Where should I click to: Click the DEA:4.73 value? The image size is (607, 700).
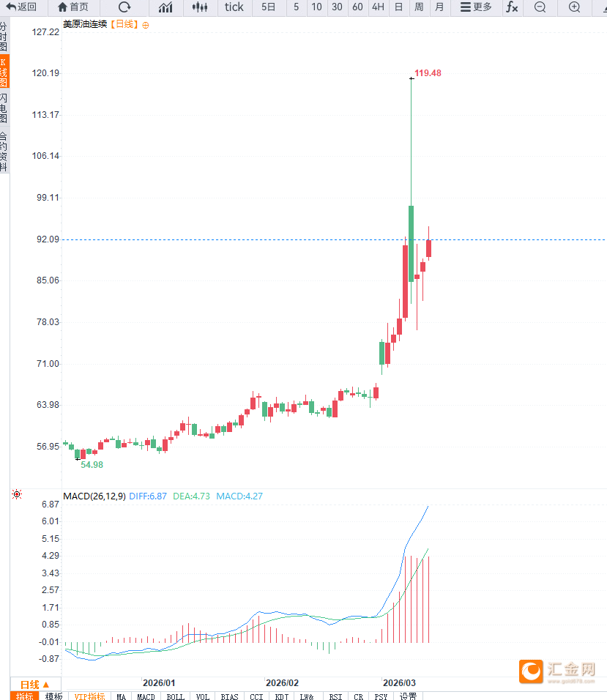191,496
